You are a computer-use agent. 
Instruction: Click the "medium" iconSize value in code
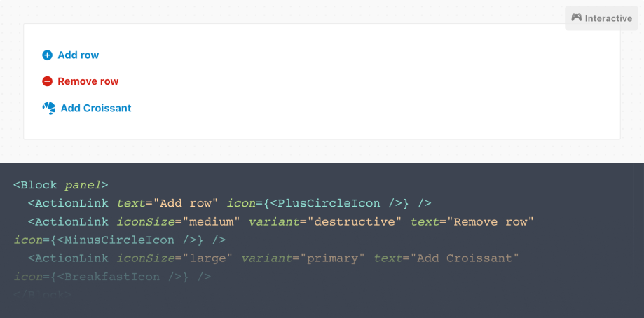pos(211,221)
